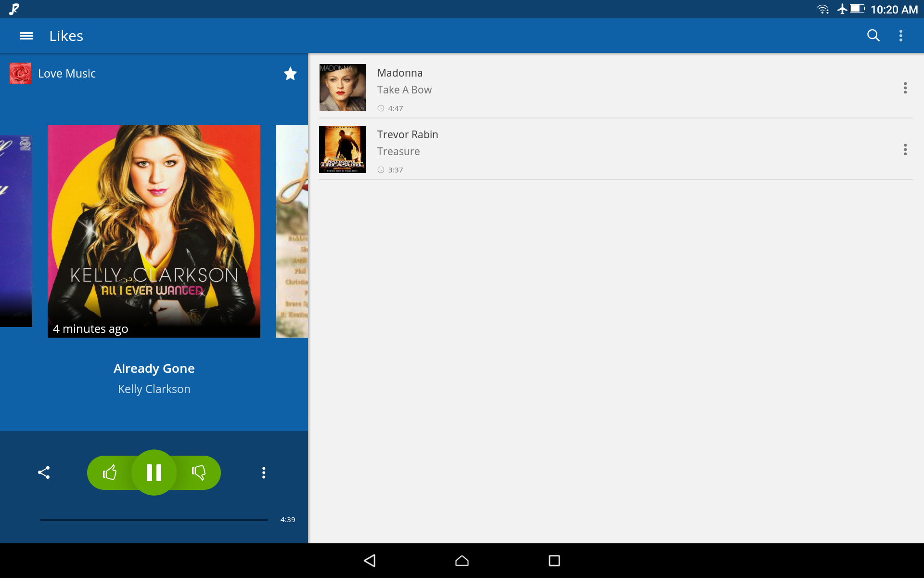Open options for Madonna Take A Bow
924x578 pixels.
(905, 88)
